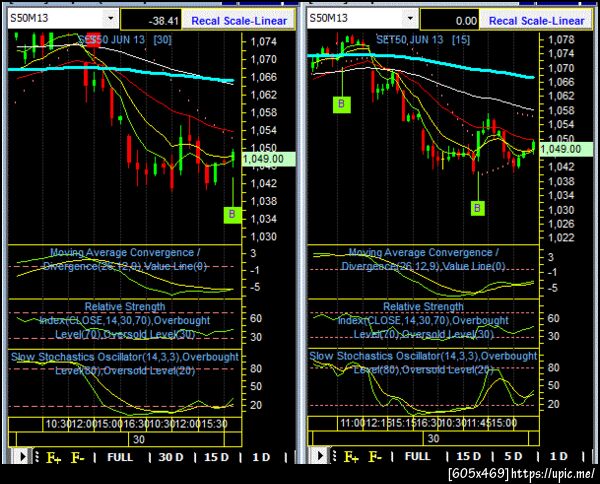Click Recal Scale-Linear in left chart

click(239, 21)
